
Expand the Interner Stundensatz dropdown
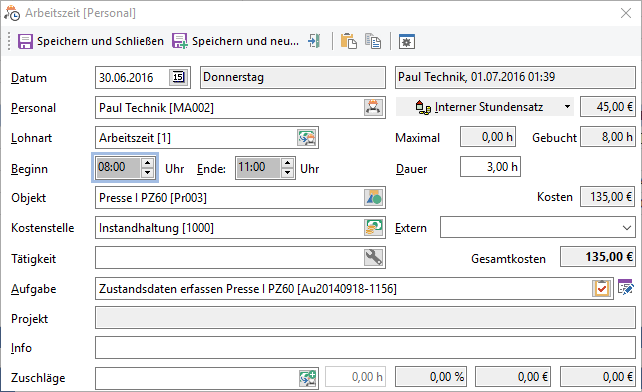(x=567, y=107)
